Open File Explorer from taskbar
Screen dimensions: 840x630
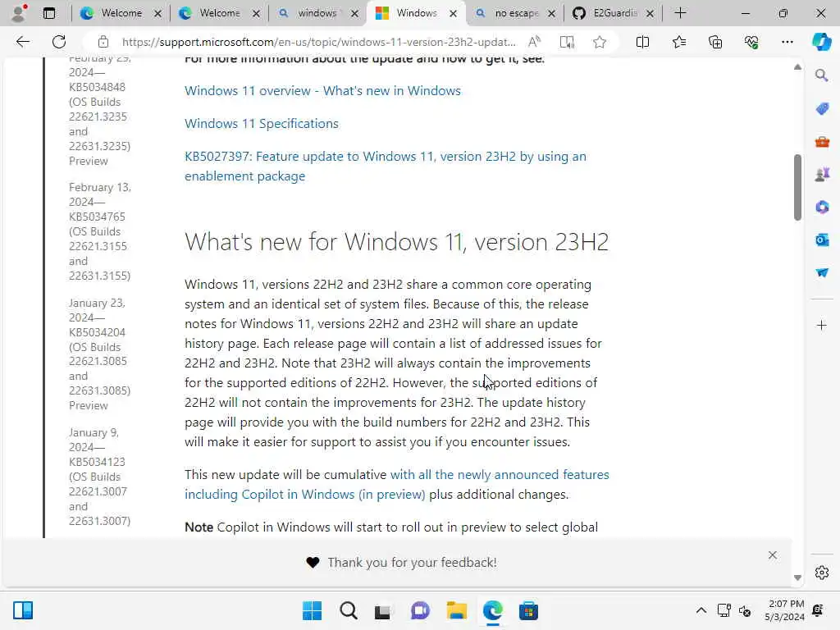456,610
